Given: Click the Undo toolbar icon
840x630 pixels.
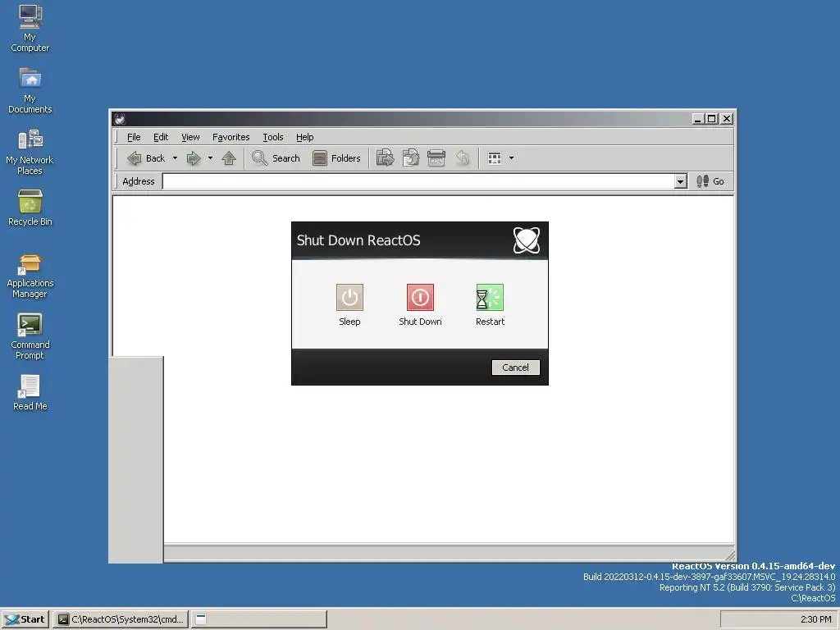Looking at the screenshot, I should (463, 158).
